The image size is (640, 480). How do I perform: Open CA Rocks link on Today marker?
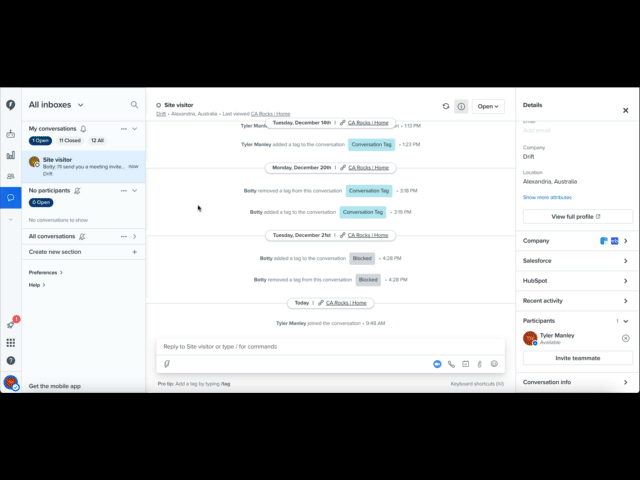(346, 303)
